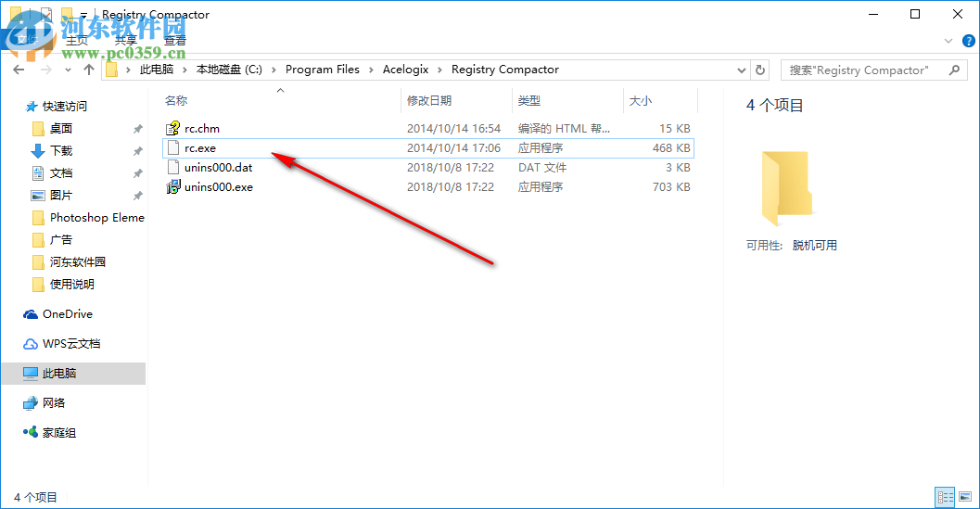Screen dimensions: 980x509
Task: Navigate to 本地磁盘 (C:) breadcrumb
Action: (x=229, y=70)
